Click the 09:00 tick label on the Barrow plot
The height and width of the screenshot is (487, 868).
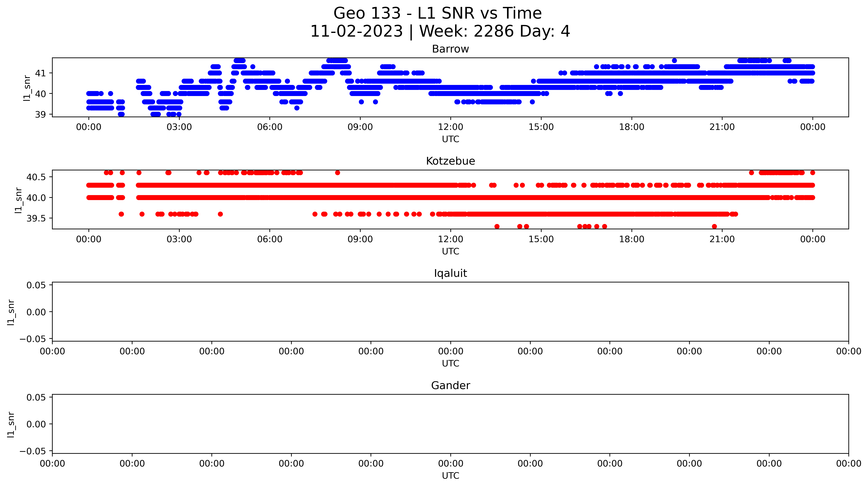[x=360, y=127]
